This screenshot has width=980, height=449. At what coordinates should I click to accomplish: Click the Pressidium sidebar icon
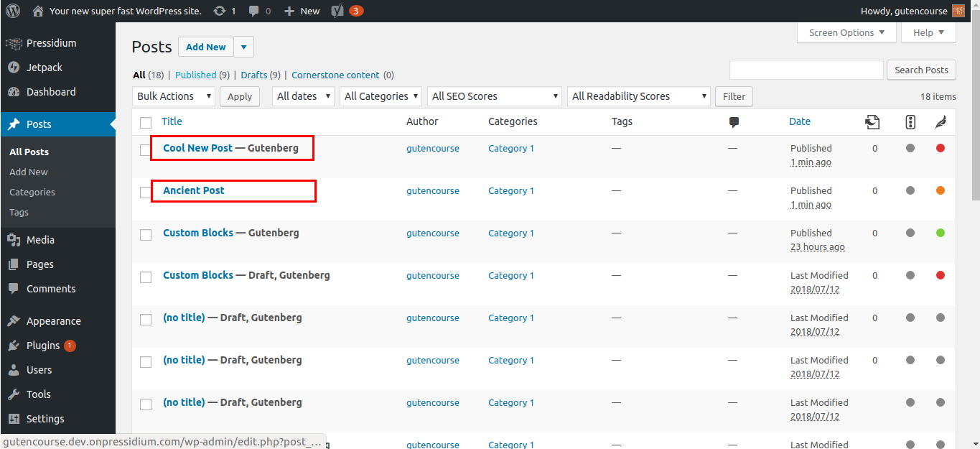pyautogui.click(x=14, y=43)
